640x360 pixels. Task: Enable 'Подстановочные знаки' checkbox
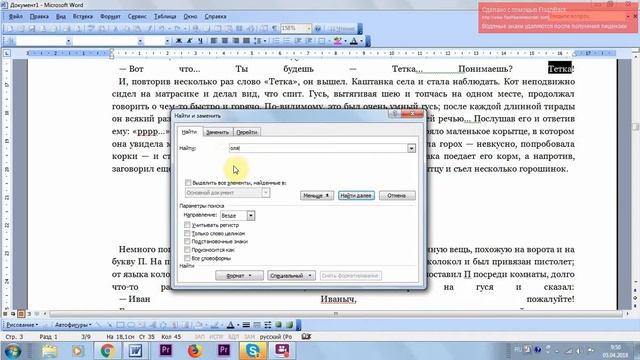click(x=187, y=242)
